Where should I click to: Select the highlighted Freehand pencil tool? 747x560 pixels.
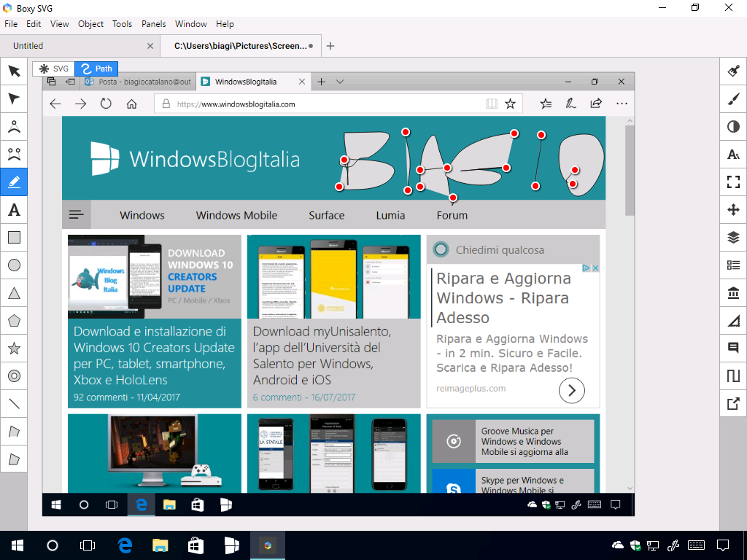point(15,182)
